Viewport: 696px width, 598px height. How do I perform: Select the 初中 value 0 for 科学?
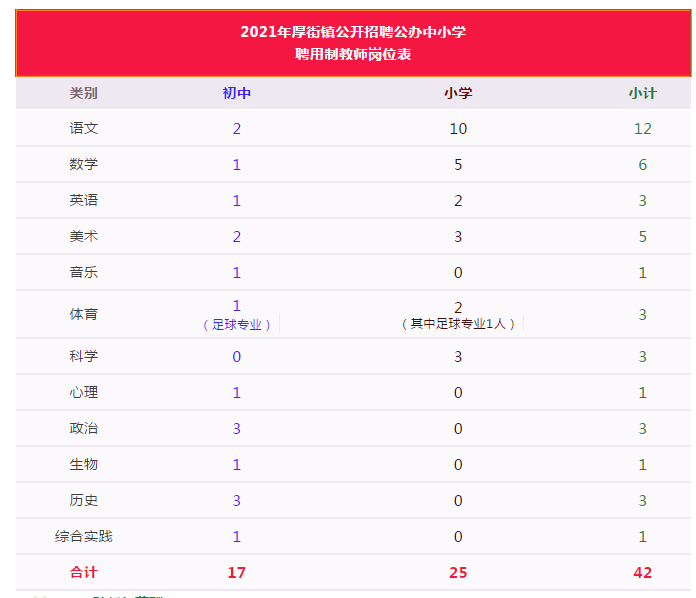click(237, 356)
